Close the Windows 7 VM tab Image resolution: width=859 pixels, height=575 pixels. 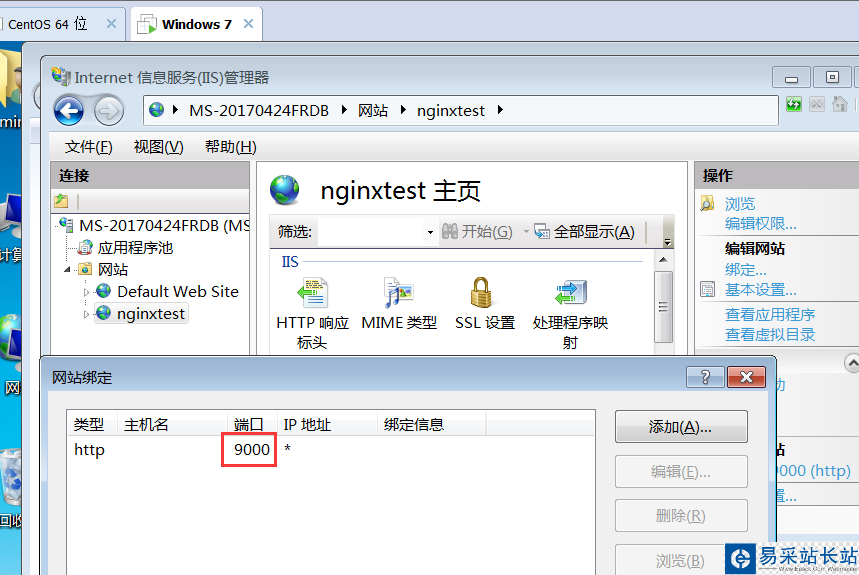click(248, 24)
